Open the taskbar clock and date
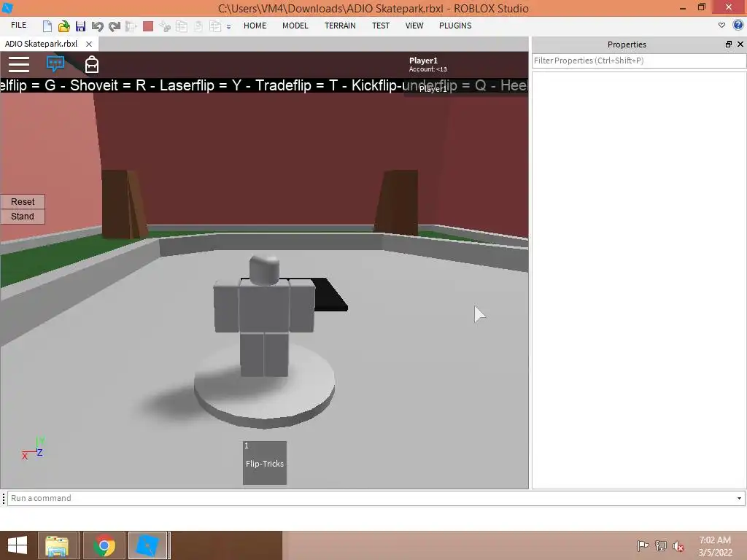This screenshot has width=747, height=560. point(715,546)
